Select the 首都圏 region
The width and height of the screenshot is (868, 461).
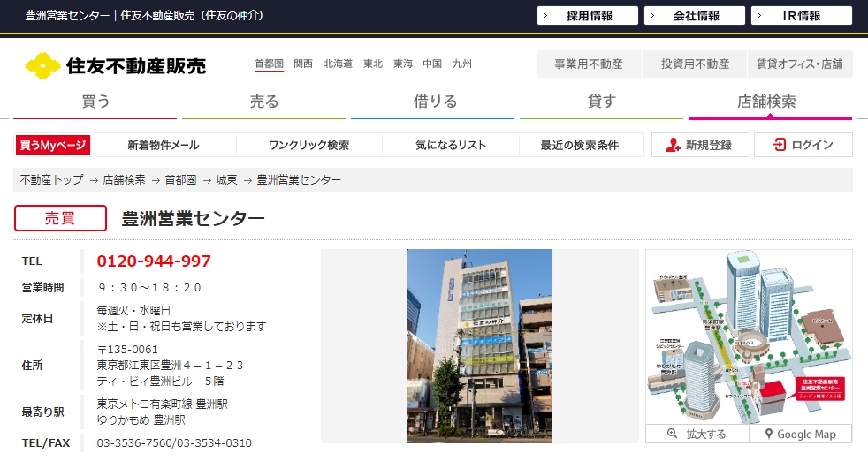(269, 64)
